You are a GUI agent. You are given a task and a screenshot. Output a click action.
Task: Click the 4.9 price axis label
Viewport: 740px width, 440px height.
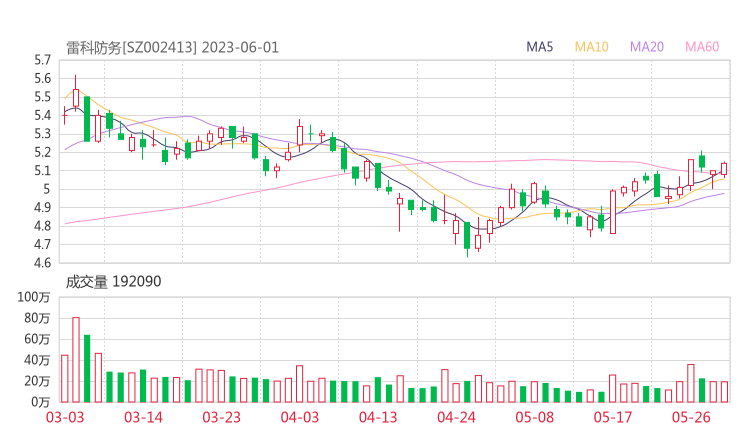coord(42,207)
